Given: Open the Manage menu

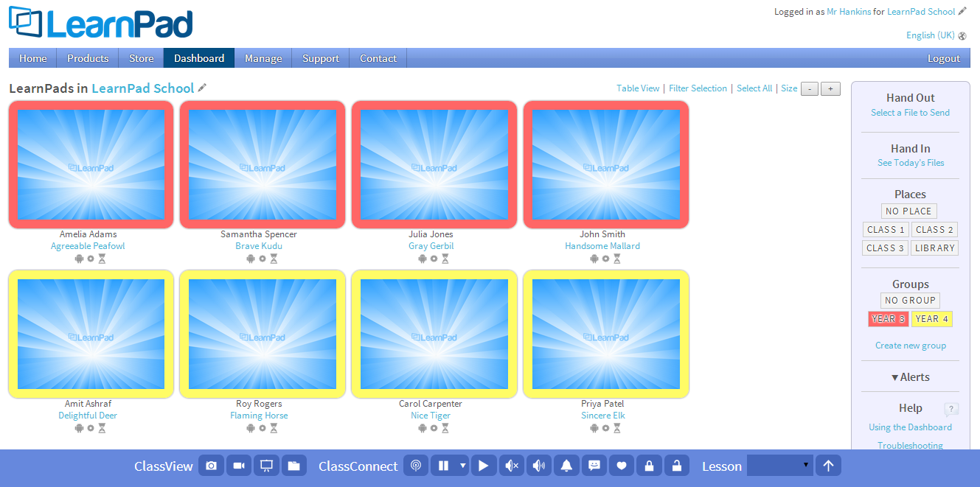Looking at the screenshot, I should tap(263, 58).
